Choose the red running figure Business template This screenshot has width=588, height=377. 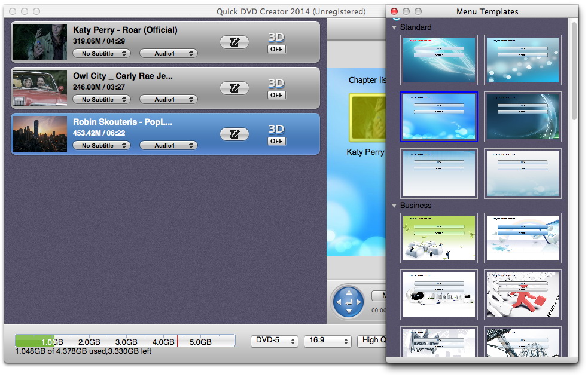point(522,295)
